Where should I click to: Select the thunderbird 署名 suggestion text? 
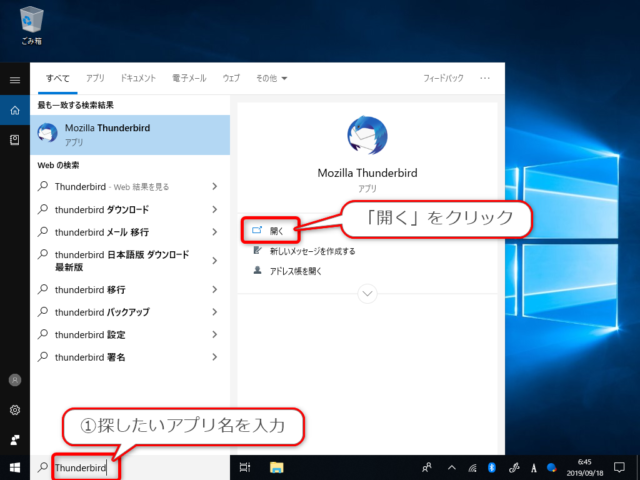90,357
